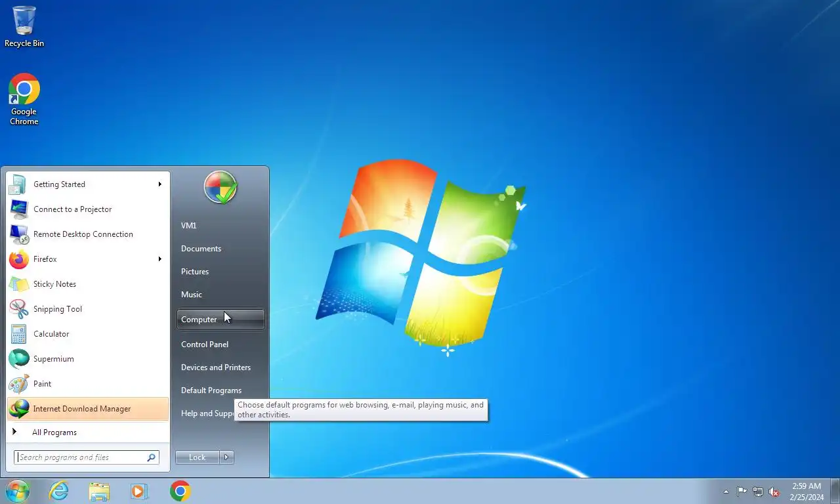Select the Connect to a Projector label
840x504 pixels.
click(x=73, y=209)
